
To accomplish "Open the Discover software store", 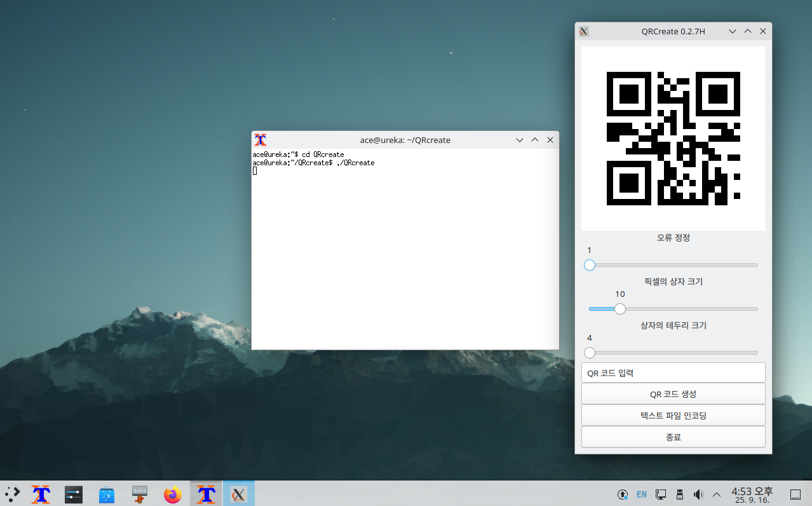I will (107, 494).
